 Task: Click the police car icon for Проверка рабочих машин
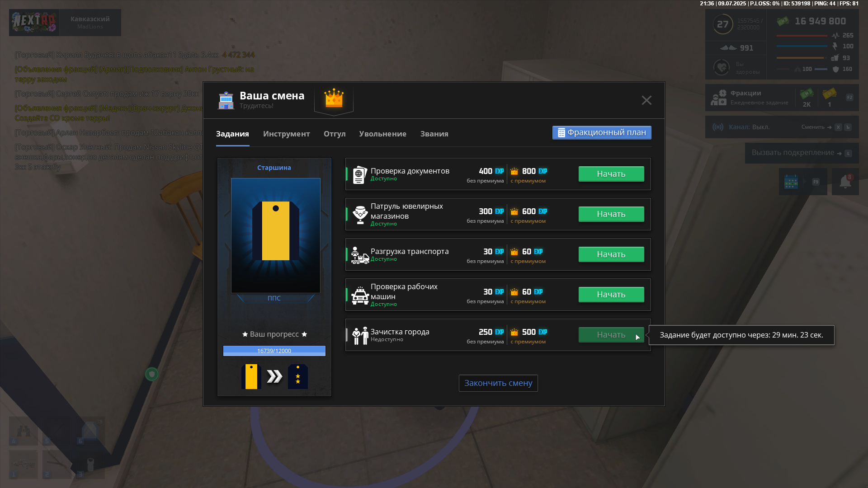point(360,296)
